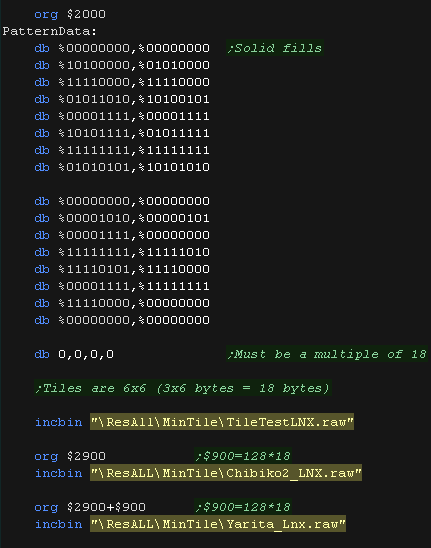Click the %11111111,%11111111 data line
Viewport: 431px width, 548px height.
pos(122,150)
